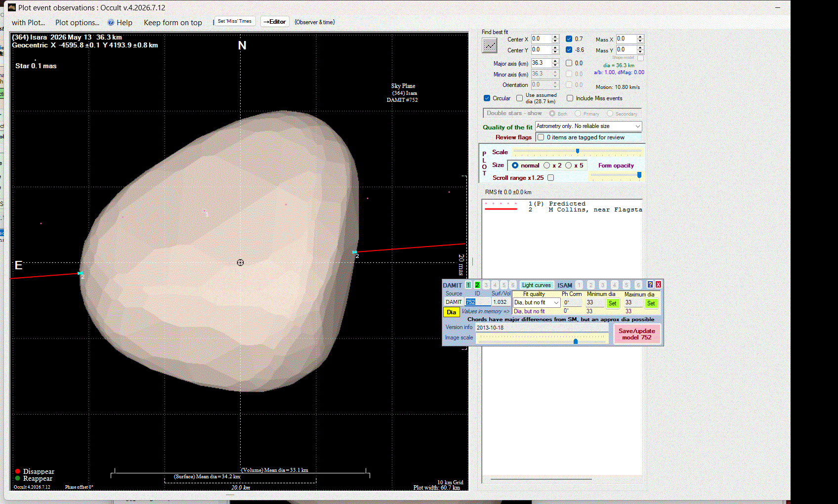The width and height of the screenshot is (838, 504).
Task: Toggle the Circular checkbox
Action: (487, 98)
